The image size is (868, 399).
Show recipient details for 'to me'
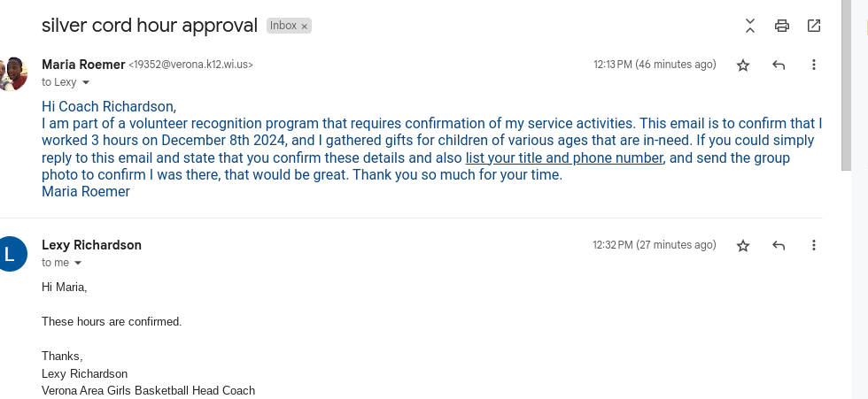pos(77,264)
